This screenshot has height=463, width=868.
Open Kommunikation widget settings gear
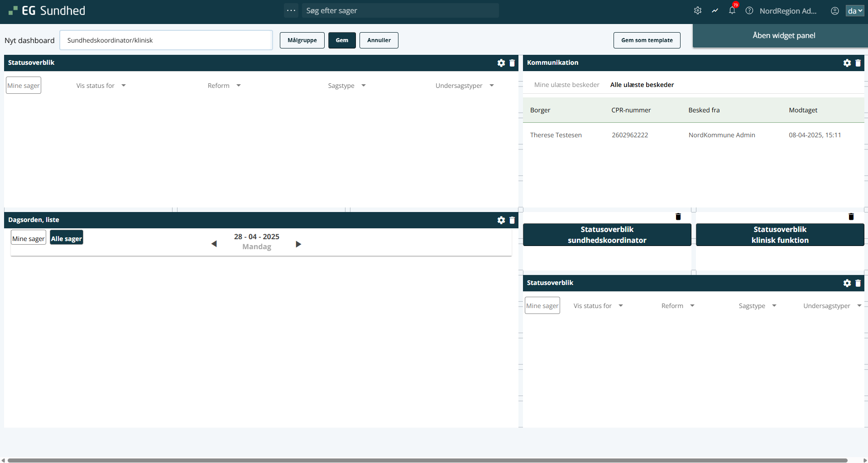(x=847, y=63)
